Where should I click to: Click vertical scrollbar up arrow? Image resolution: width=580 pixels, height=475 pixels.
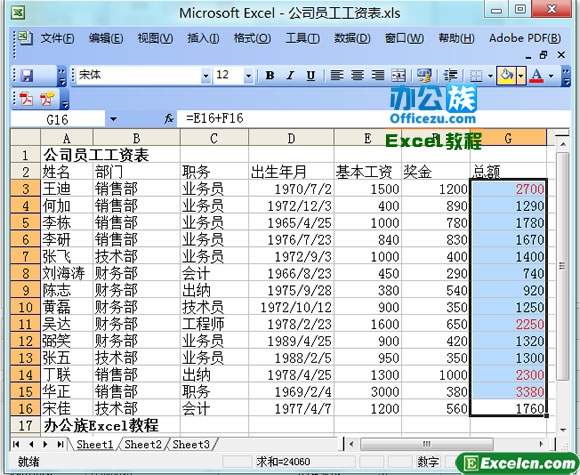pos(562,144)
